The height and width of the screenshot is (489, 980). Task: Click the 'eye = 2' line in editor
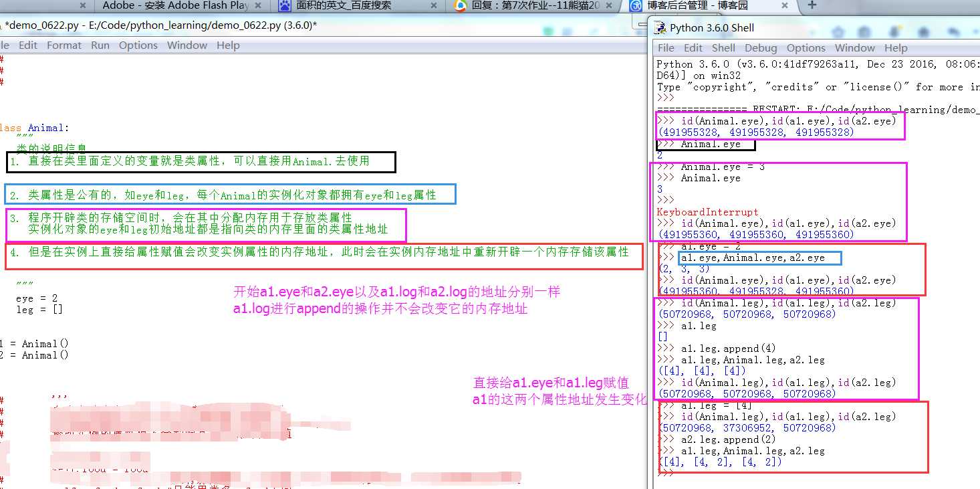click(37, 298)
